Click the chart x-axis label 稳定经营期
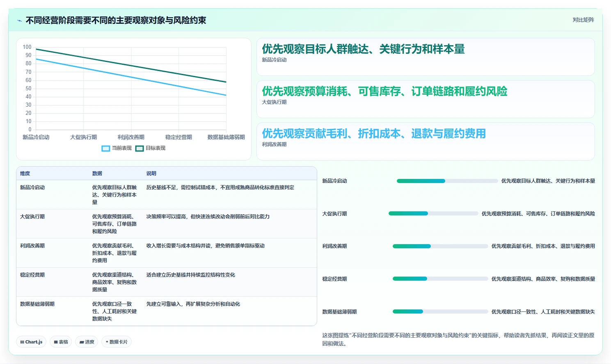This screenshot has height=364, width=611. pyautogui.click(x=178, y=137)
